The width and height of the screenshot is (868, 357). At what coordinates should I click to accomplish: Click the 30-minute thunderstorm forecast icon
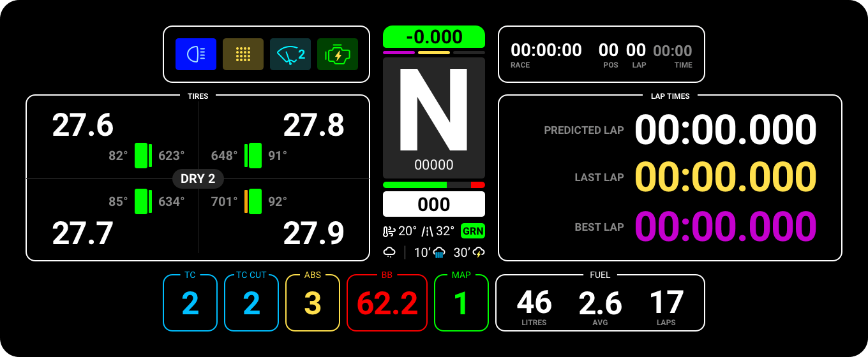(478, 252)
